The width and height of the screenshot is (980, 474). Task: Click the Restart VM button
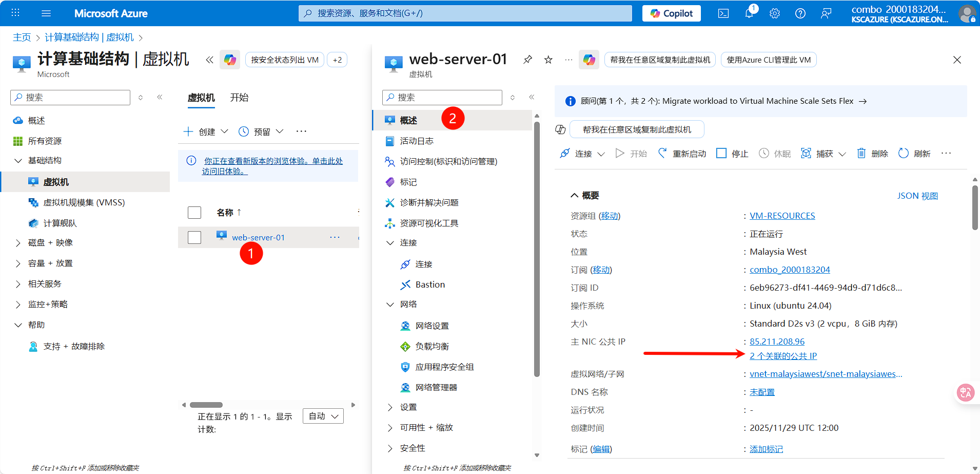coord(682,154)
